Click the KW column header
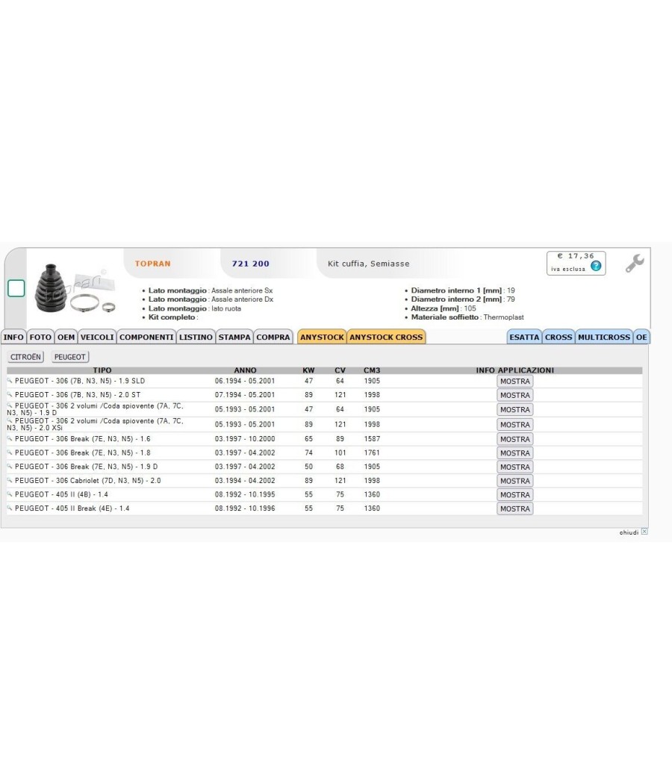672x784 pixels. tap(308, 370)
